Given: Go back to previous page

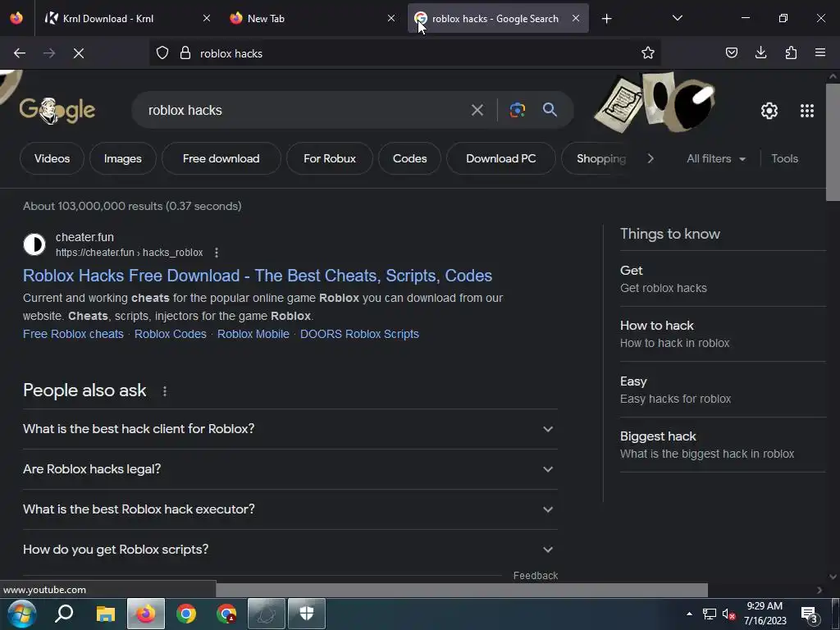Looking at the screenshot, I should 20,53.
